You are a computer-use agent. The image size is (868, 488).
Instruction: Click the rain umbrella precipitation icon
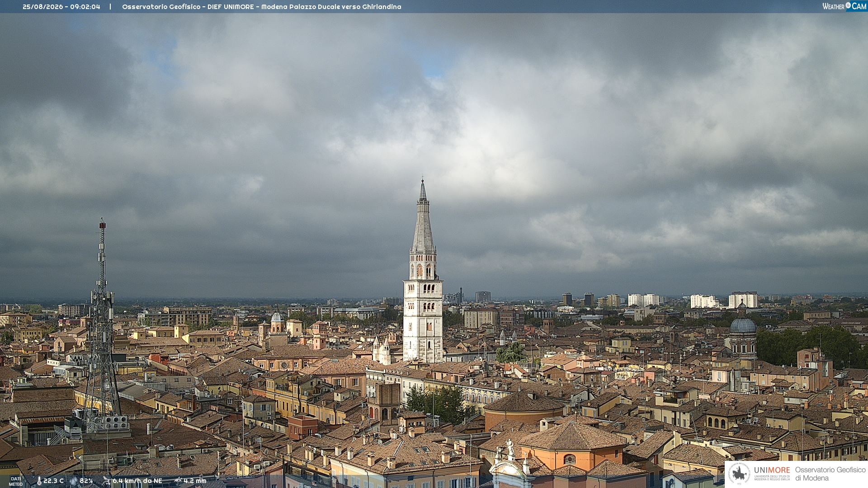point(178,481)
